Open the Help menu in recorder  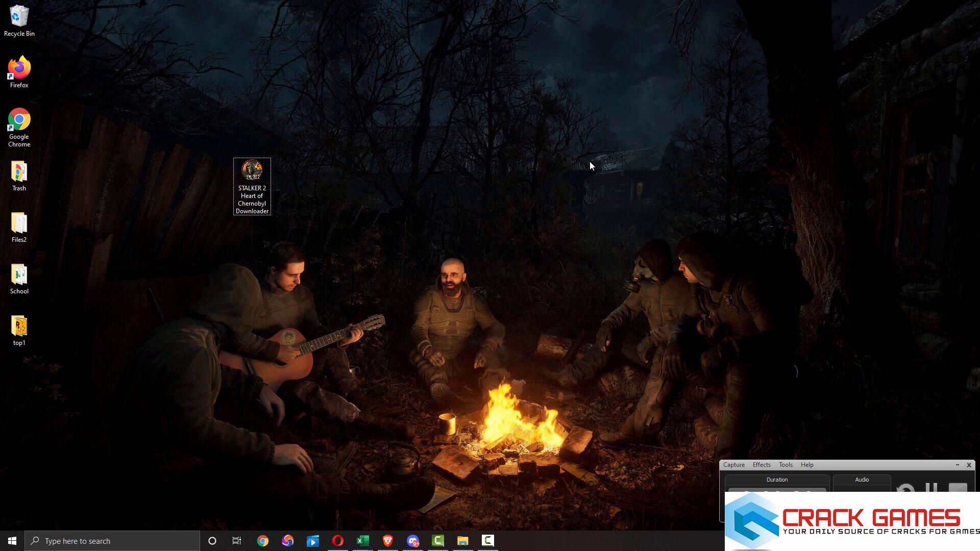[806, 465]
